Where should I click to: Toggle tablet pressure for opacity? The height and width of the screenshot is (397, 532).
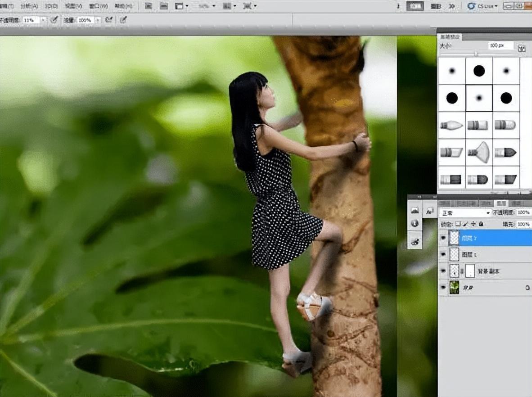54,20
